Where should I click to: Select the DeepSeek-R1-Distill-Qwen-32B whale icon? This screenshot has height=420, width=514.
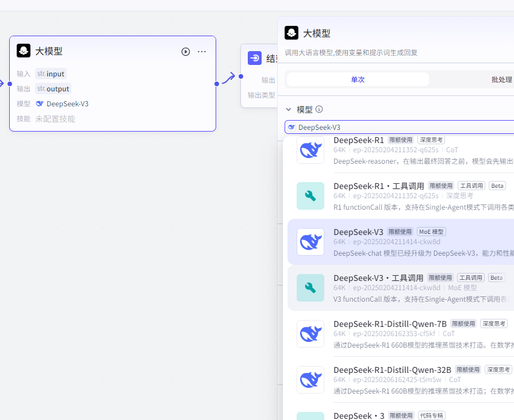310,379
